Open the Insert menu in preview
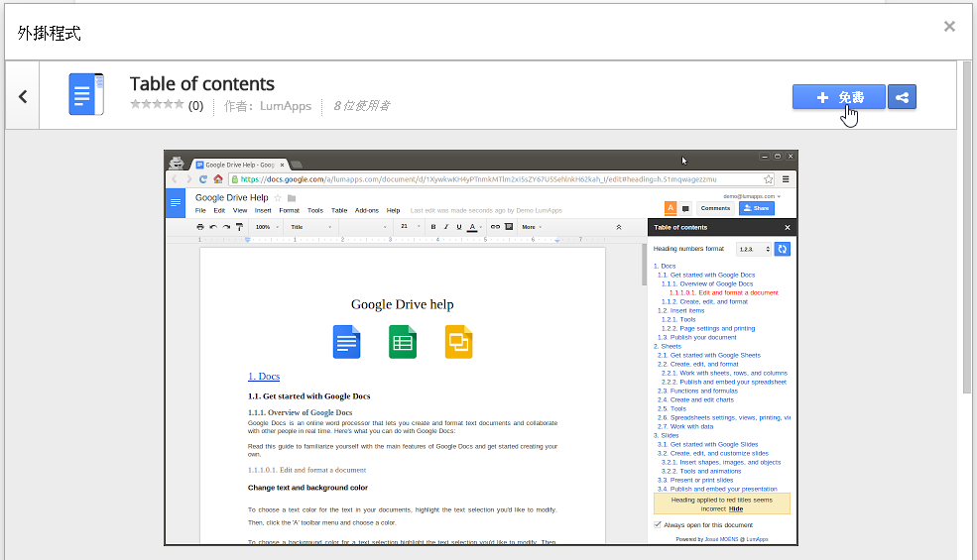 [x=263, y=210]
